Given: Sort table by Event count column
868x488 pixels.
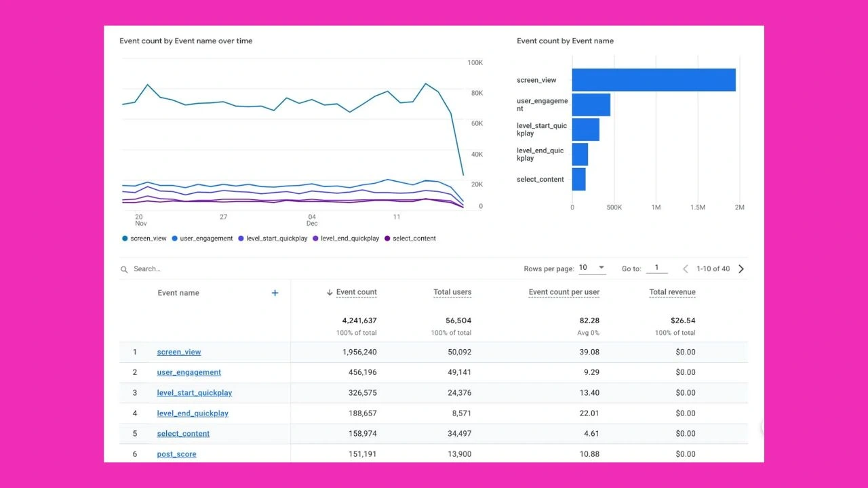Looking at the screenshot, I should coord(357,292).
